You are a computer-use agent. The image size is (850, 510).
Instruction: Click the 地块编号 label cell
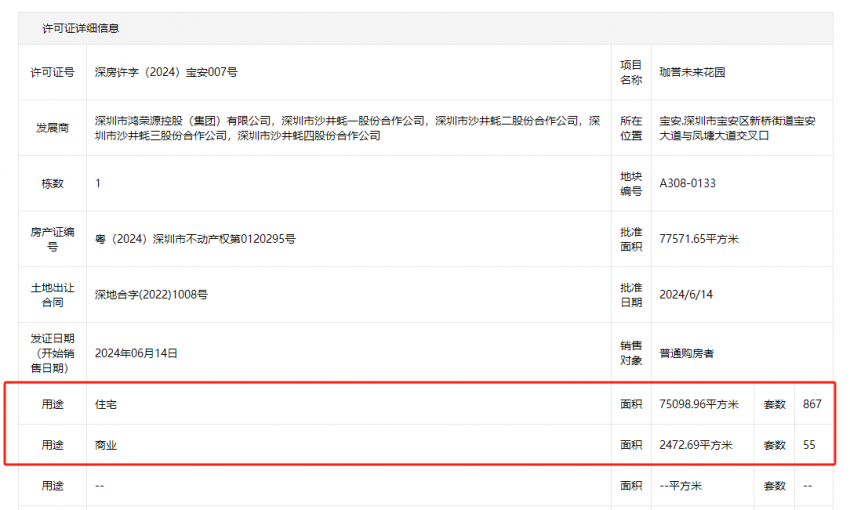[x=631, y=184]
